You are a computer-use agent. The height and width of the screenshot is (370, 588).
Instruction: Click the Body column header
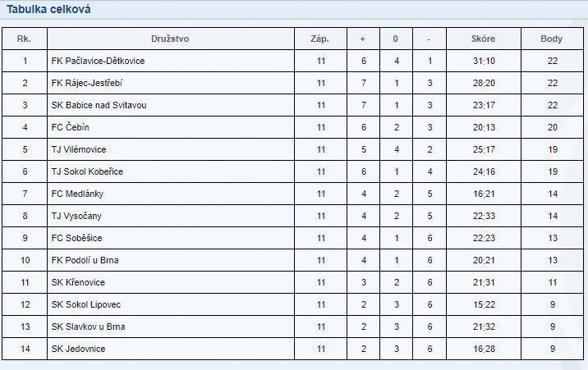(x=551, y=39)
